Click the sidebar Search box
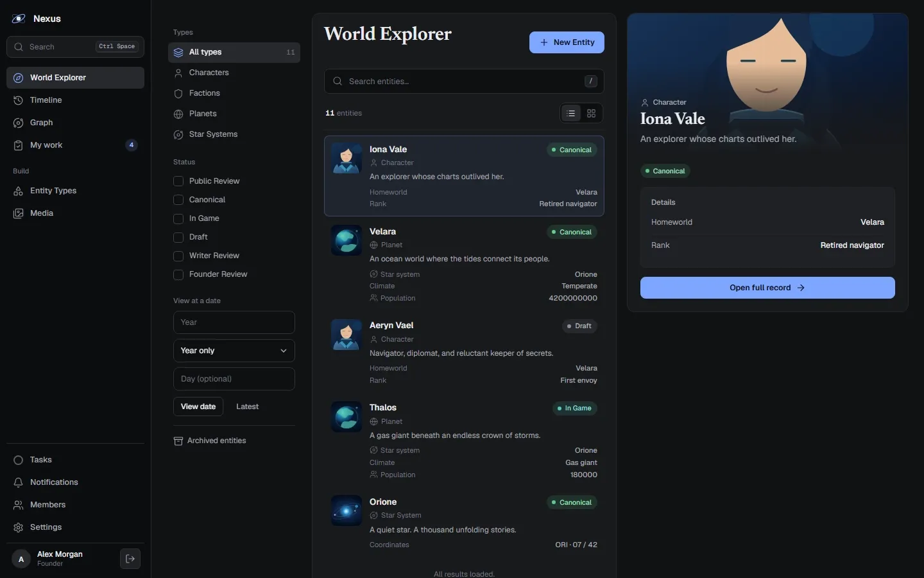 pyautogui.click(x=75, y=47)
